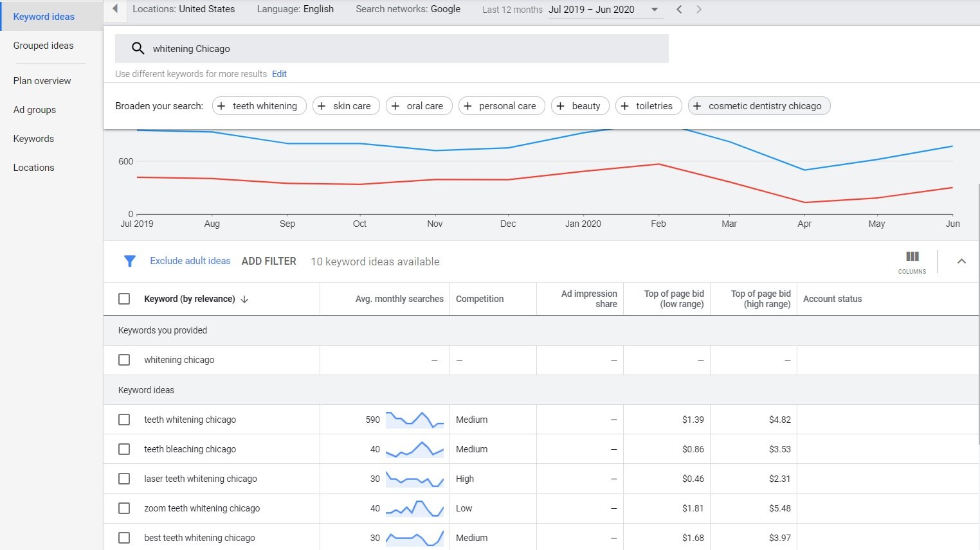Check the box for teeth whitening chicago
The height and width of the screenshot is (550, 980).
click(x=124, y=420)
